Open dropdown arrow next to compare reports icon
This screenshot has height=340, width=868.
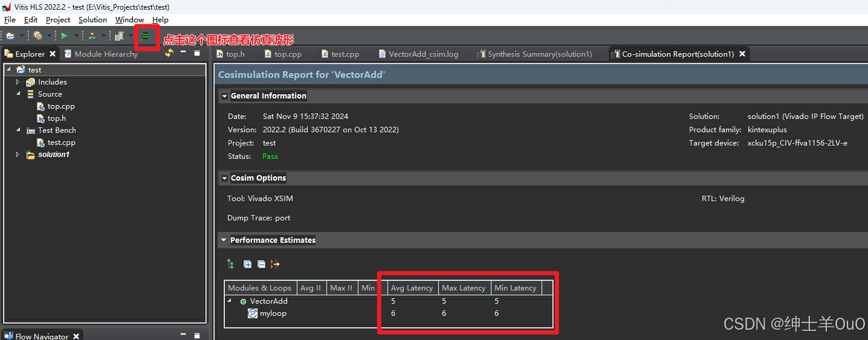click(103, 36)
